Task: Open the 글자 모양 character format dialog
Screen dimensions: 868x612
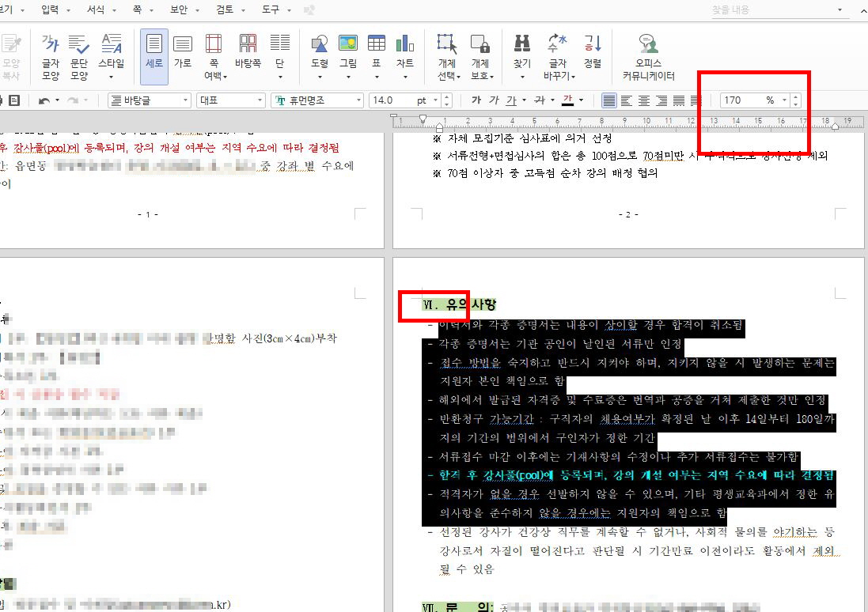Action: (x=51, y=56)
